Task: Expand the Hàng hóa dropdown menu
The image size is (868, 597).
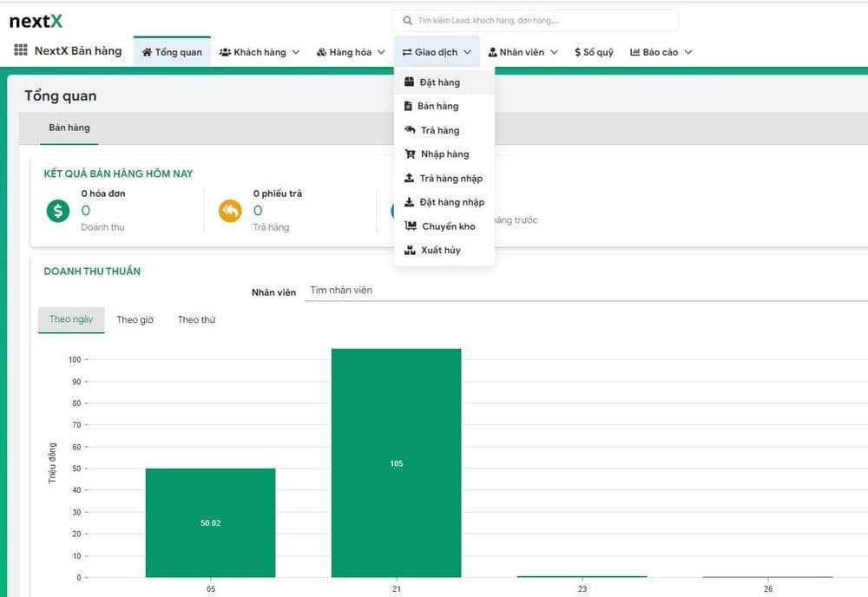Action: (x=352, y=52)
